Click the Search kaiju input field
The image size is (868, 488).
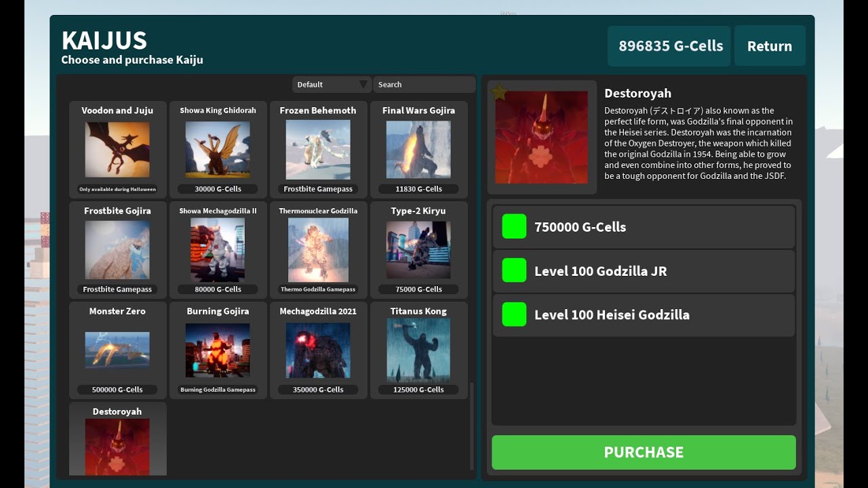pos(424,85)
